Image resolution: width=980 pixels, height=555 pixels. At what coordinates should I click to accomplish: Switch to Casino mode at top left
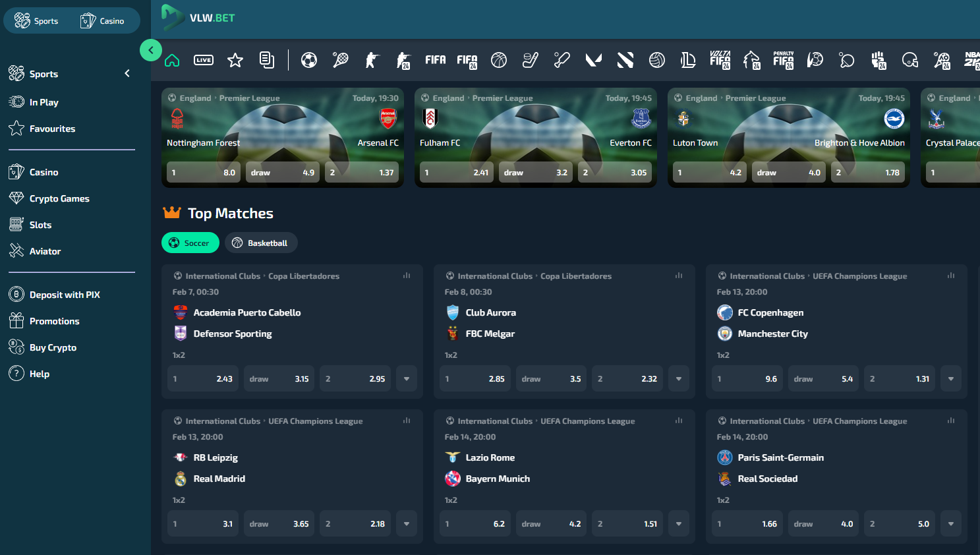103,20
